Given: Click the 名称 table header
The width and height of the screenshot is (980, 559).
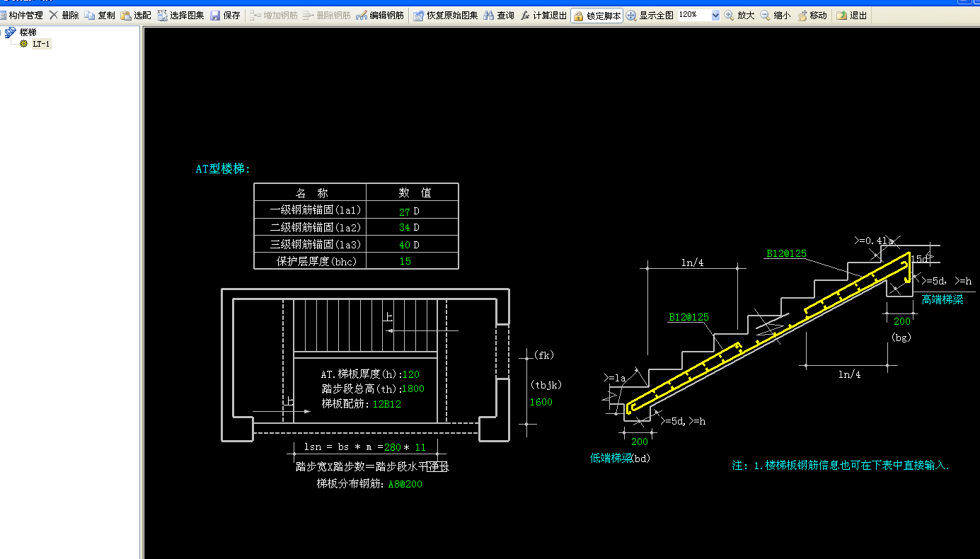Looking at the screenshot, I should [x=310, y=193].
